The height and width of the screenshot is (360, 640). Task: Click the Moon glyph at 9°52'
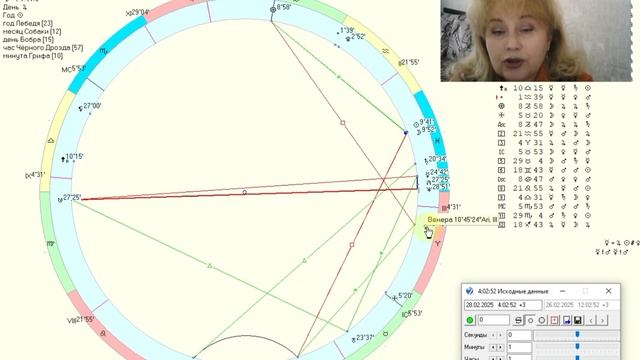click(x=418, y=132)
